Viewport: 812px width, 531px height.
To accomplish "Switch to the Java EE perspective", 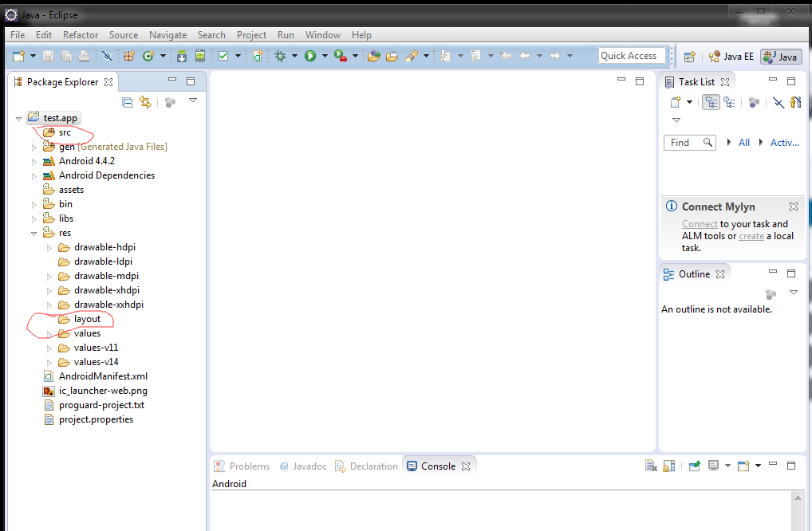I will pyautogui.click(x=731, y=57).
